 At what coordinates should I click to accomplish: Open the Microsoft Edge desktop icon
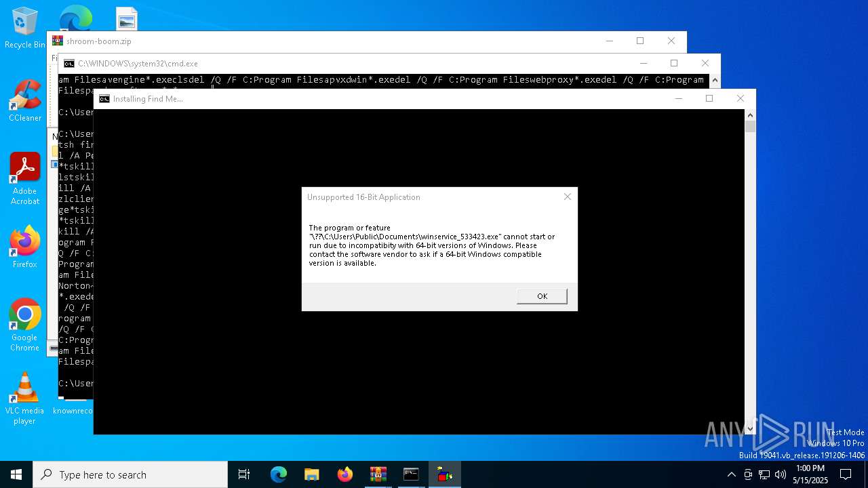(x=75, y=18)
